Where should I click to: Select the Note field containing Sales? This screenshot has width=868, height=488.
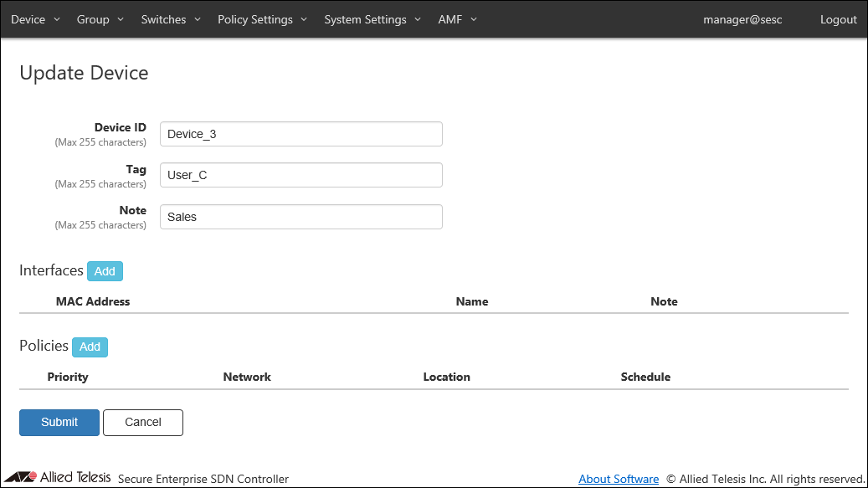click(x=300, y=217)
